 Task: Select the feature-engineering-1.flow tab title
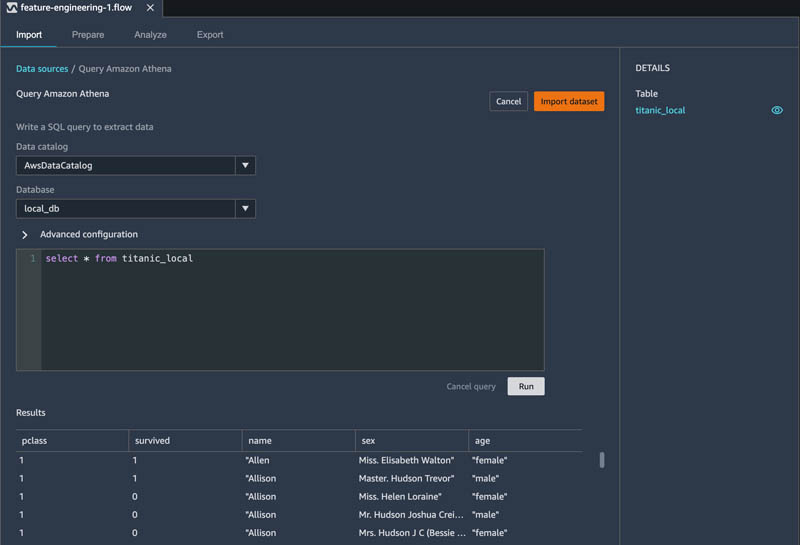tap(76, 8)
